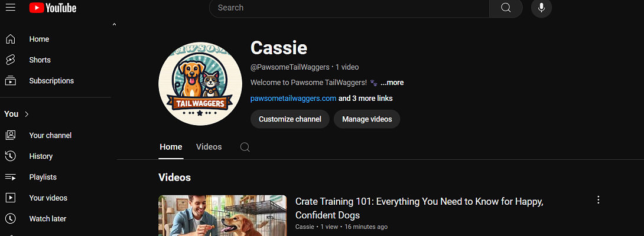Open the hamburger guide menu
This screenshot has height=236, width=644.
coord(10,8)
